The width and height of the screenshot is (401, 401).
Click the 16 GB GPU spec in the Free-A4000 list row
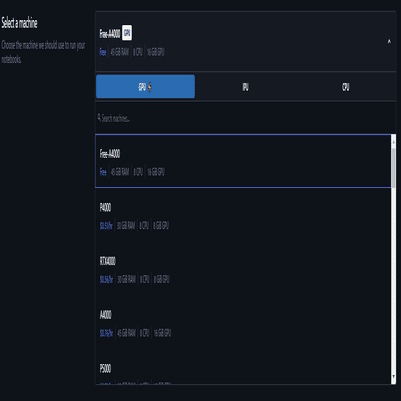[156, 172]
